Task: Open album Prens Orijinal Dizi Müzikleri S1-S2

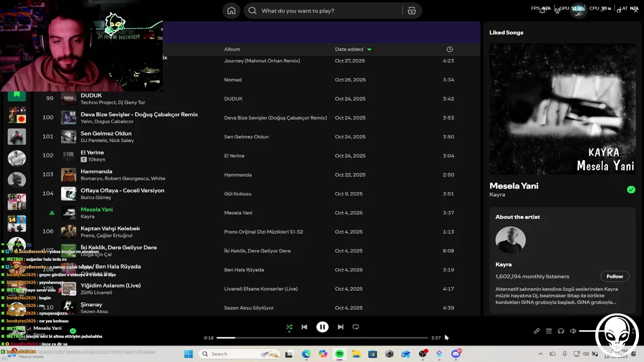Action: (264, 232)
